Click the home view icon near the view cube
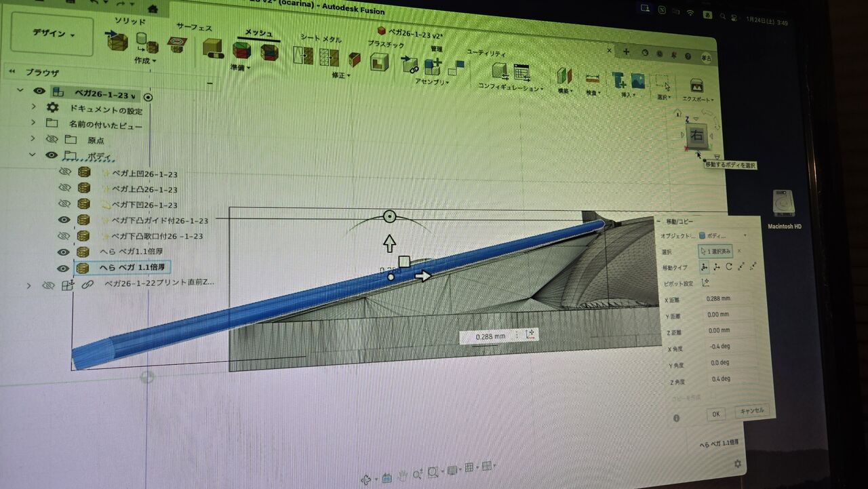The width and height of the screenshot is (868, 489). pyautogui.click(x=677, y=113)
